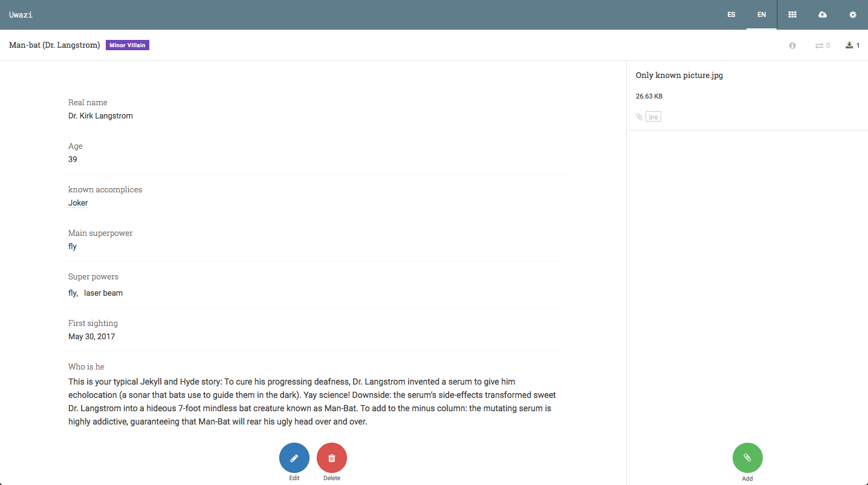Click the 26.63 KB file size
868x485 pixels.
click(649, 96)
